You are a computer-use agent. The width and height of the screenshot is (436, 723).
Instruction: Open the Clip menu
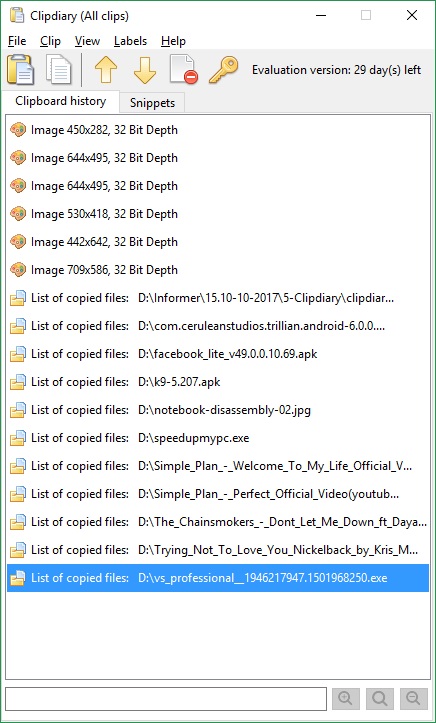point(50,41)
